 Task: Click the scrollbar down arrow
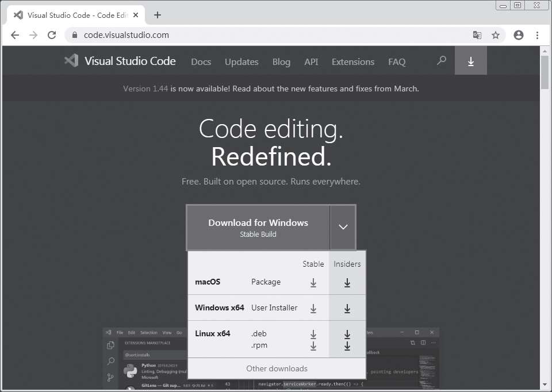click(545, 385)
